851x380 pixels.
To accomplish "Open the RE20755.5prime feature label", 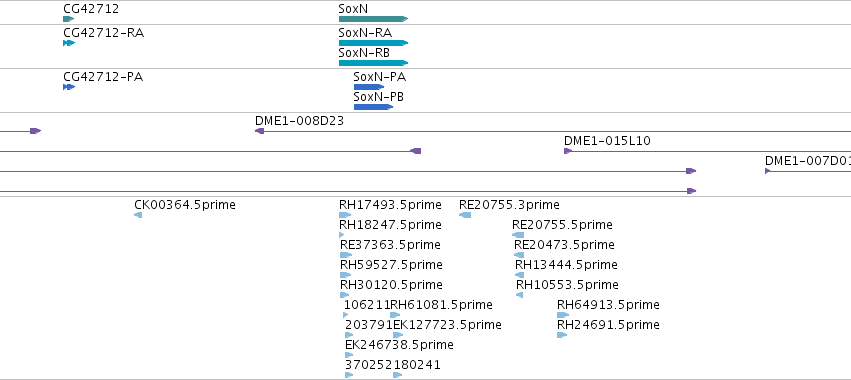I will [x=562, y=225].
